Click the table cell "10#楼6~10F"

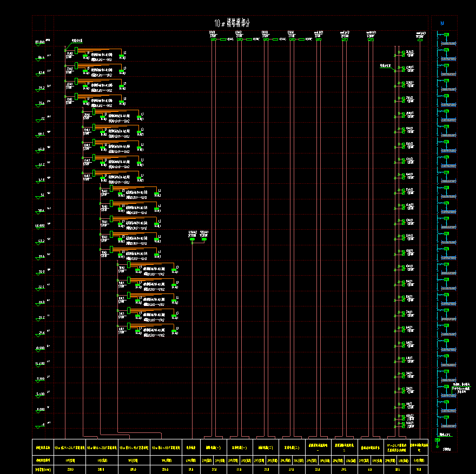click(x=166, y=448)
